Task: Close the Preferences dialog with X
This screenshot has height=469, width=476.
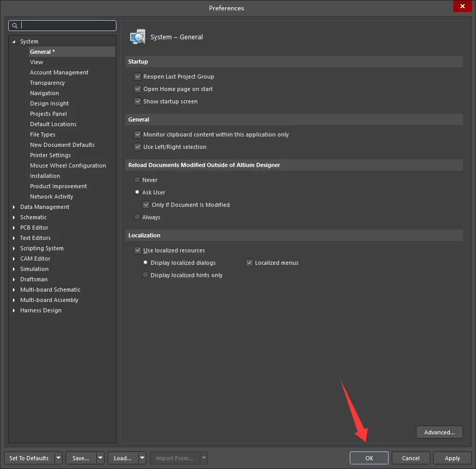Action: click(x=462, y=6)
